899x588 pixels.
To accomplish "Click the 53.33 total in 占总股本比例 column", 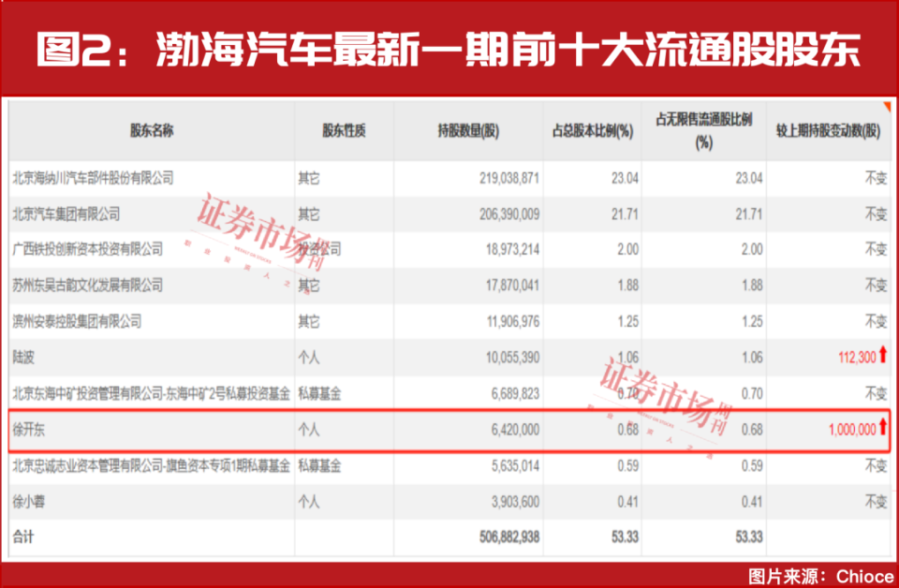I will [x=625, y=537].
